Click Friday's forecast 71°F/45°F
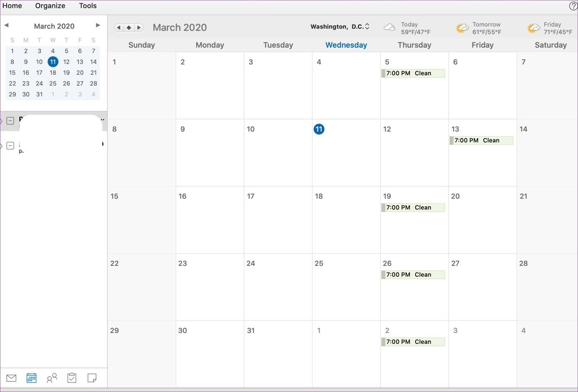578x392 pixels. [558, 32]
